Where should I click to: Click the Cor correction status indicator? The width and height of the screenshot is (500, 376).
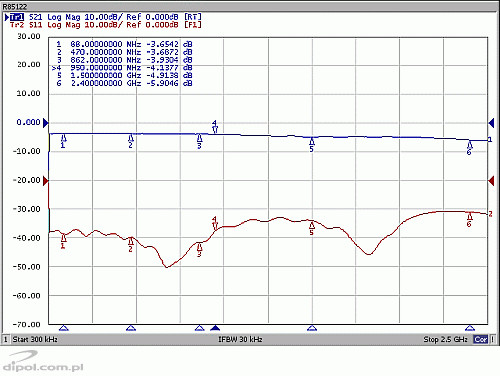[481, 340]
